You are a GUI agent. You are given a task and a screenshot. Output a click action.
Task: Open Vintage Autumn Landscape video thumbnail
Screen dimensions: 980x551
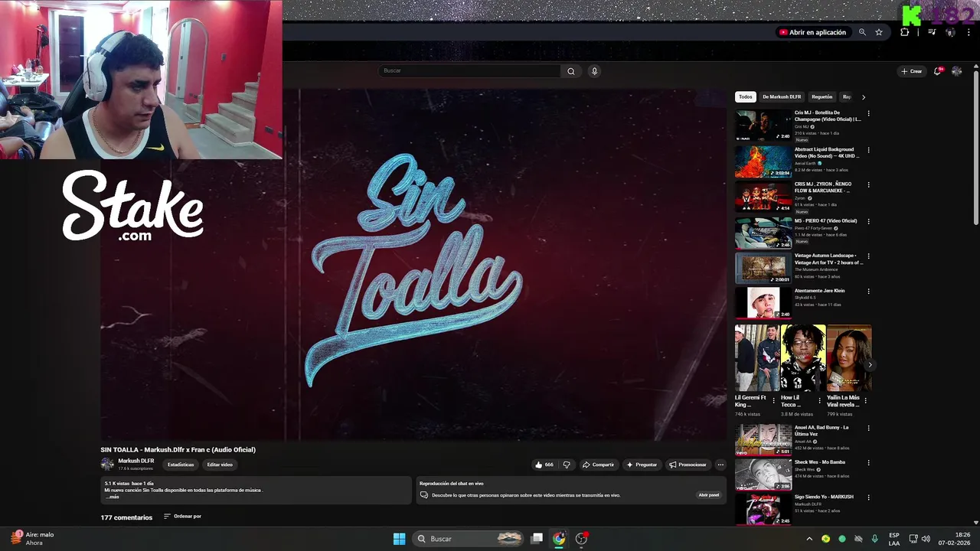763,268
